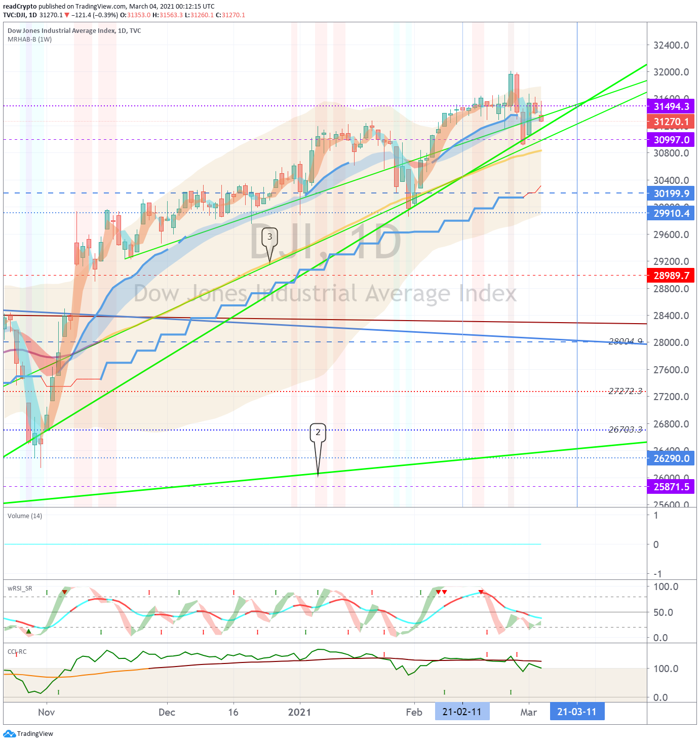Viewport: 700px width, 743px height.
Task: Select the CCI-RC indicator label
Action: [17, 652]
